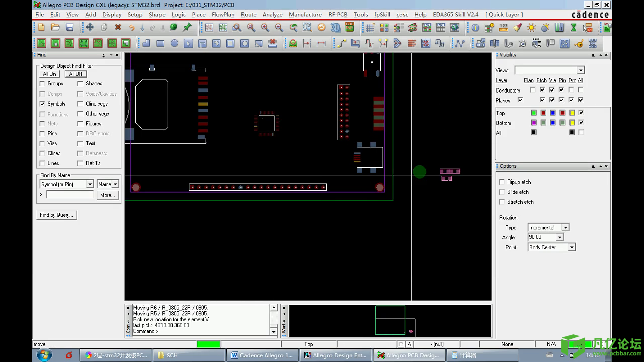644x362 pixels.
Task: Open the Name dropdown in Find By Name
Action: (115, 184)
